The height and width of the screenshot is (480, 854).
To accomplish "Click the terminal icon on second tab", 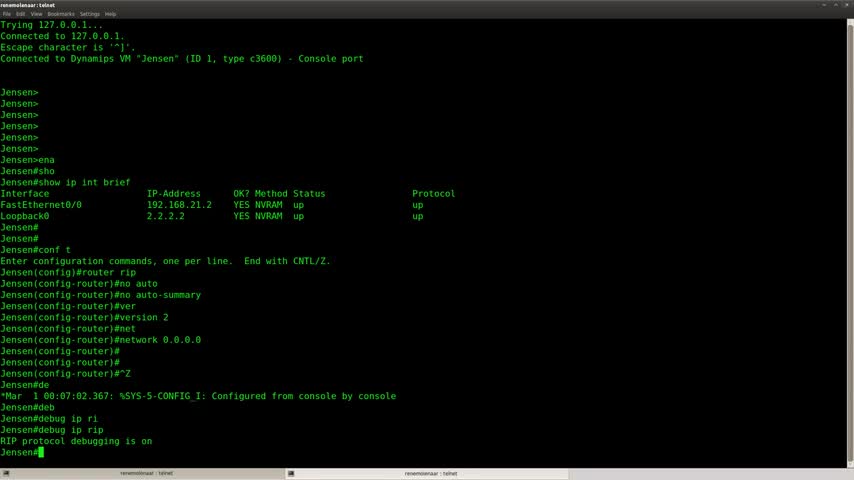I will (291, 473).
